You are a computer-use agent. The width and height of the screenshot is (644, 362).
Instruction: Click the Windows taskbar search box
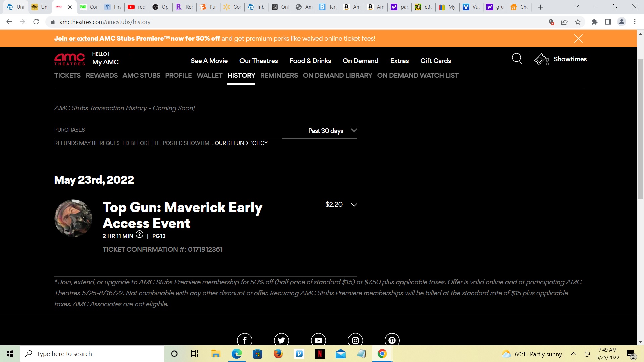(x=92, y=354)
